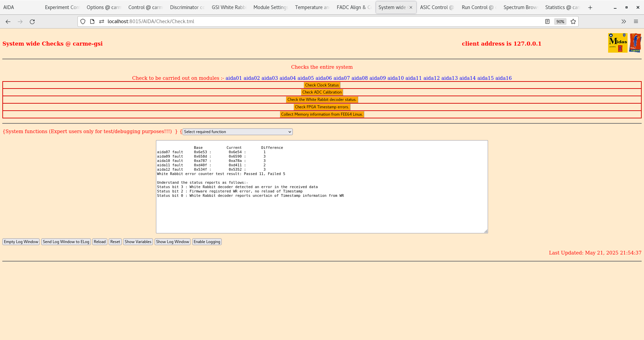The width and height of the screenshot is (644, 340).
Task: Send Log Window to ELog
Action: pos(66,242)
